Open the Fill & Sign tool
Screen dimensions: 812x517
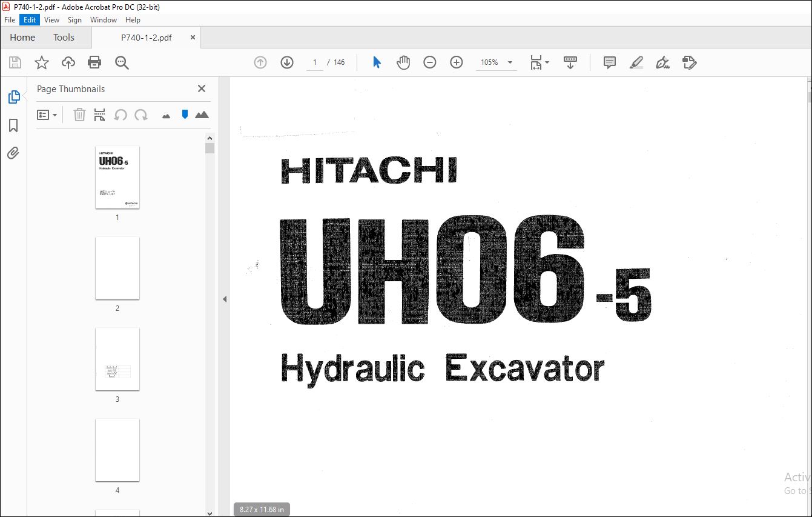coord(662,62)
